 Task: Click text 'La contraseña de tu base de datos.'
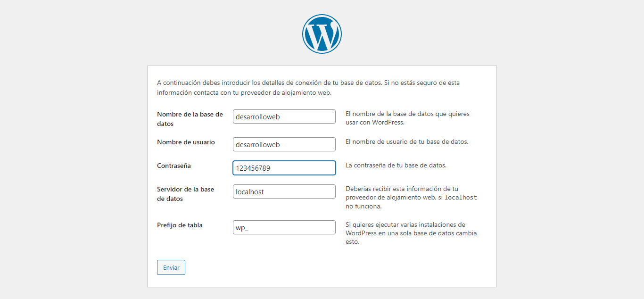[396, 165]
